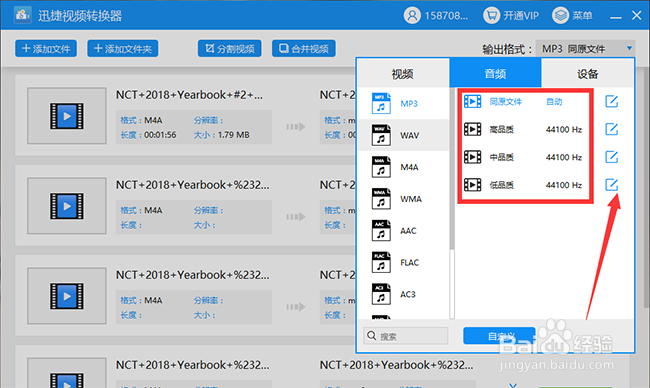Switch to the 设备 tab
650x388 pixels.
(587, 73)
